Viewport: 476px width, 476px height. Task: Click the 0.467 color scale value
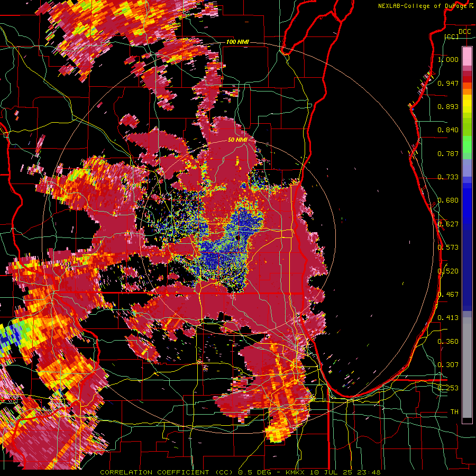coord(448,294)
